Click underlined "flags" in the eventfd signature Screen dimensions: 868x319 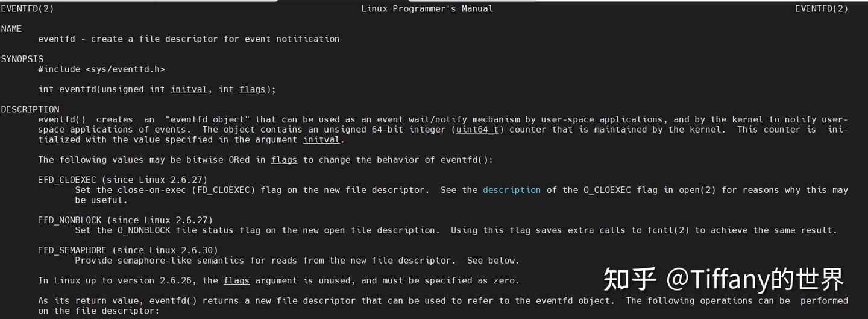pyautogui.click(x=252, y=89)
